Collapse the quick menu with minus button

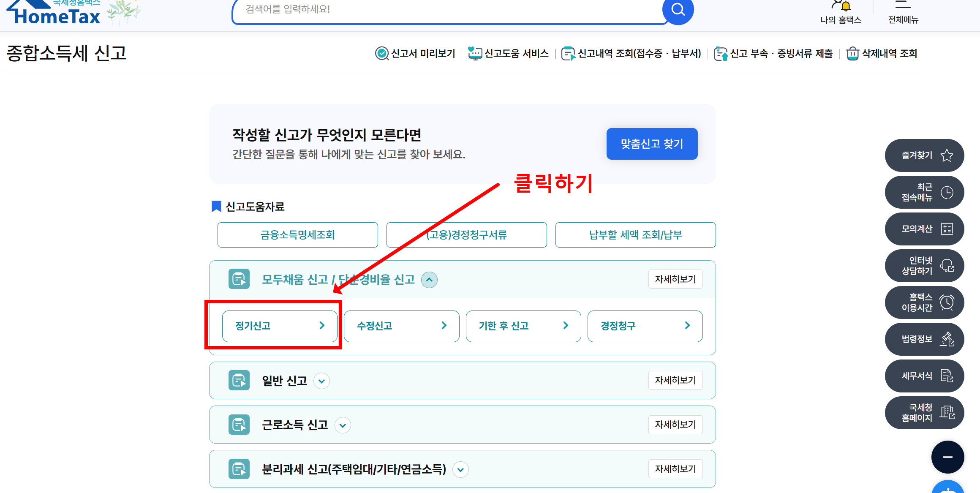pyautogui.click(x=947, y=457)
